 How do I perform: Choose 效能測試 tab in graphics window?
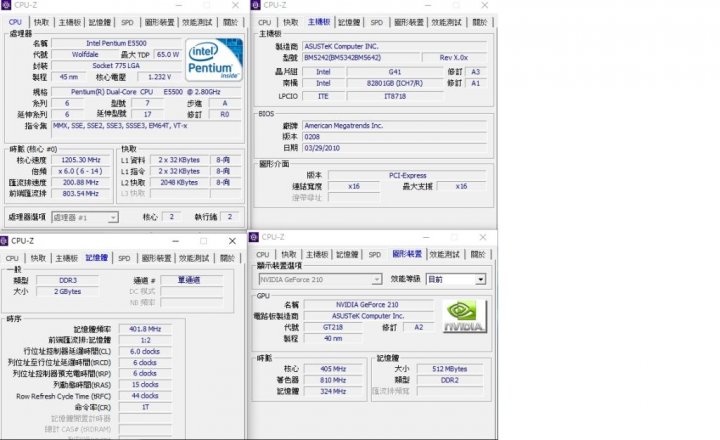(x=444, y=254)
